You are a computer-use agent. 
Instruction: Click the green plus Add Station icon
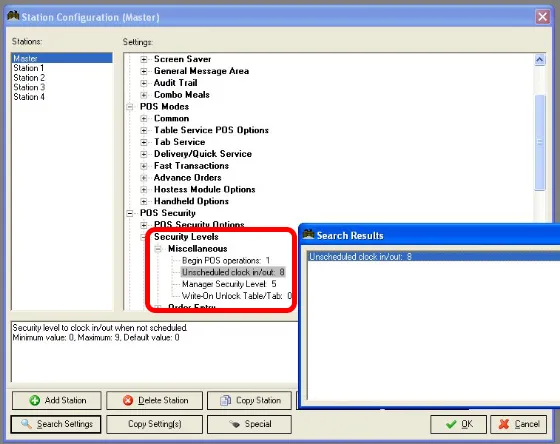[35, 400]
